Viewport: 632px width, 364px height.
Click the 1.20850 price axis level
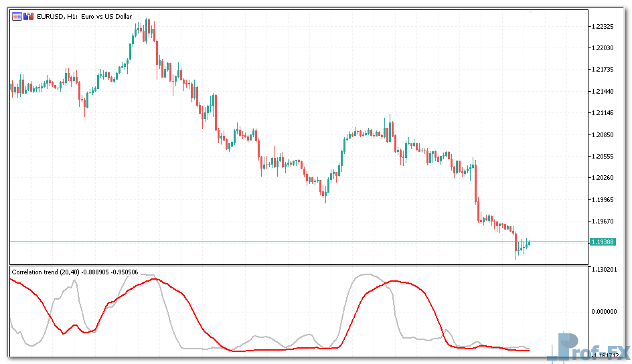tap(603, 134)
